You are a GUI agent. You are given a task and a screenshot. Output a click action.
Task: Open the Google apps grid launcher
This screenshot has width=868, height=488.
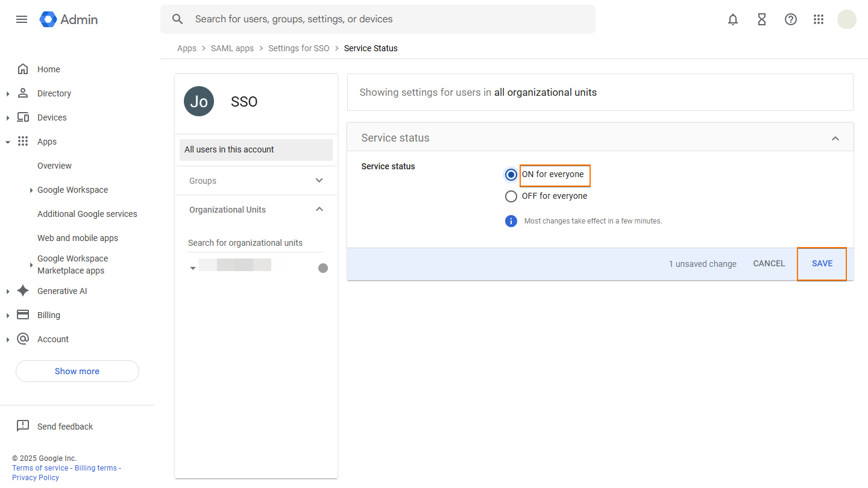(819, 19)
